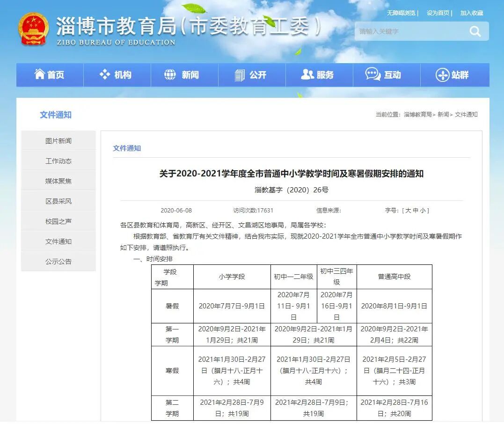Click the 公开 document icon
The height and width of the screenshot is (424, 504).
point(239,75)
